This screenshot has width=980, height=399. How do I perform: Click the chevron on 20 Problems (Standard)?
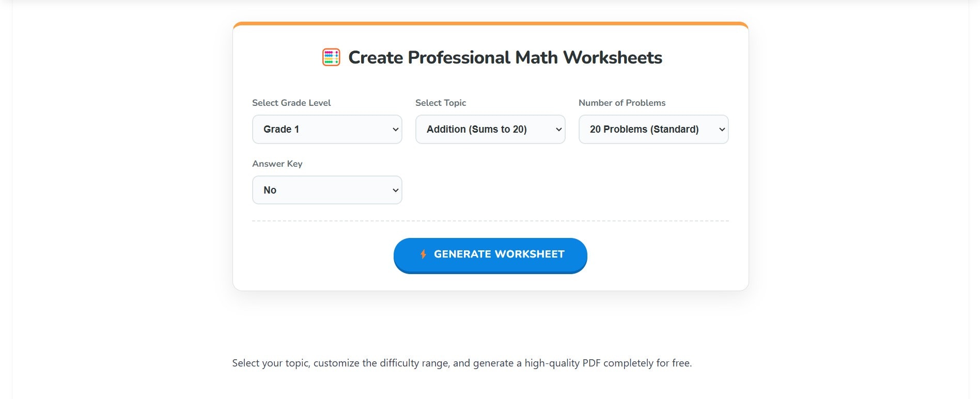(x=722, y=129)
